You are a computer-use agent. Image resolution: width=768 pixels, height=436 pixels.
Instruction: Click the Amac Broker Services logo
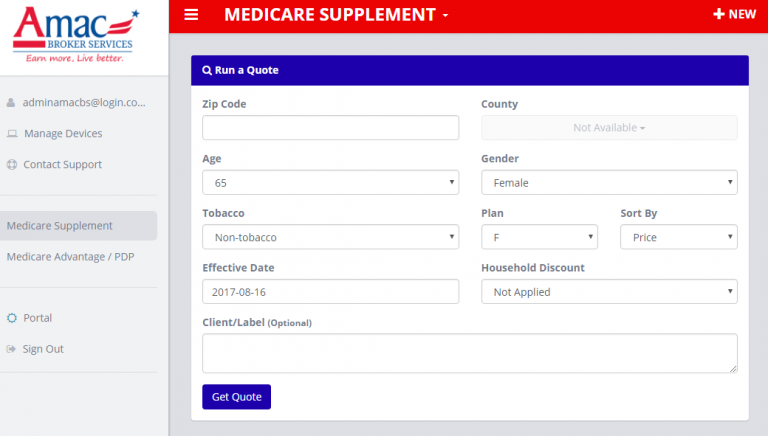click(x=76, y=34)
